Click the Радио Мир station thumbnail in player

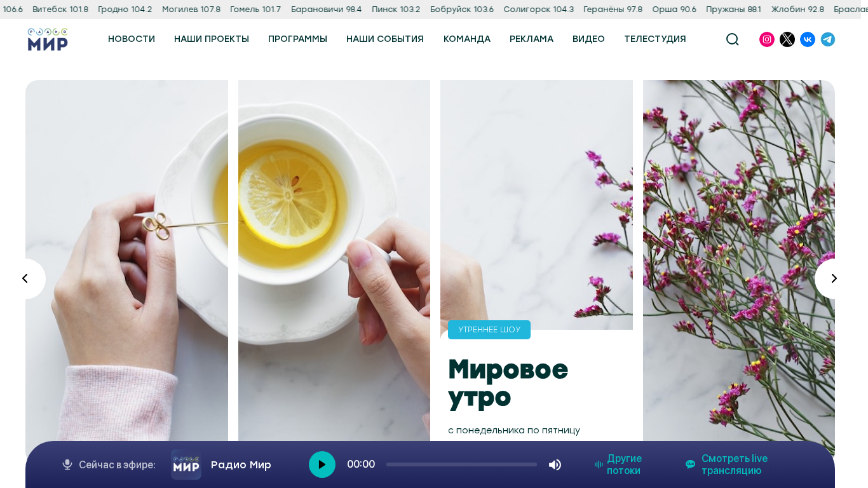[186, 464]
